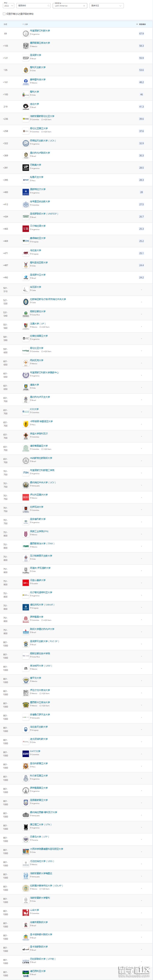The height and width of the screenshot is (980, 153).
Task: Clear the Latin America filter with the X
Action: 84,6
